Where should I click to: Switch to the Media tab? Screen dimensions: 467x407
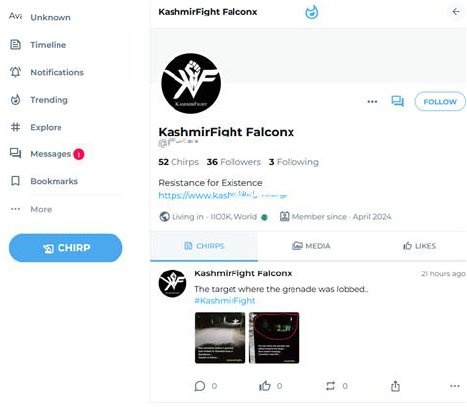tap(311, 246)
